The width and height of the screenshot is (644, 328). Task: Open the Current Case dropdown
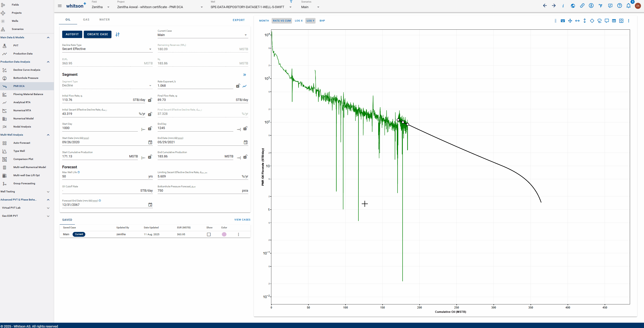(x=203, y=35)
